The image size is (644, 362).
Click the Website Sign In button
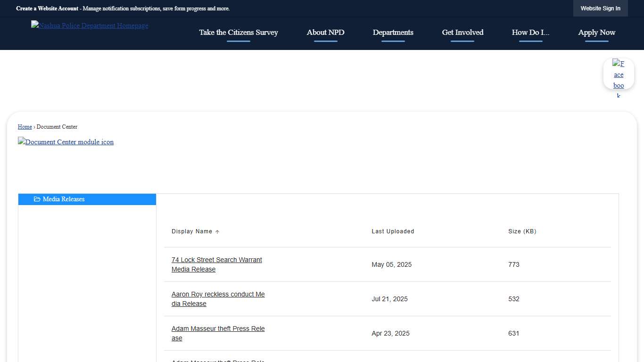[x=600, y=8]
